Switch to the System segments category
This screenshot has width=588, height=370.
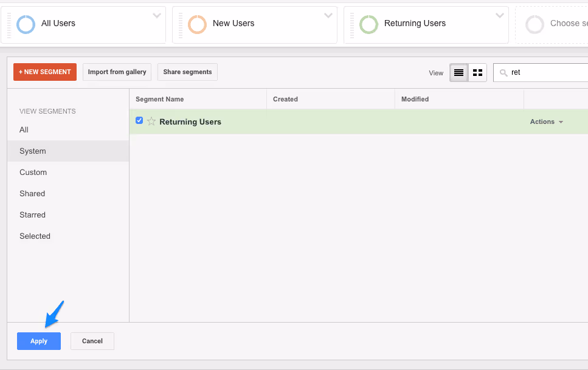[x=32, y=151]
